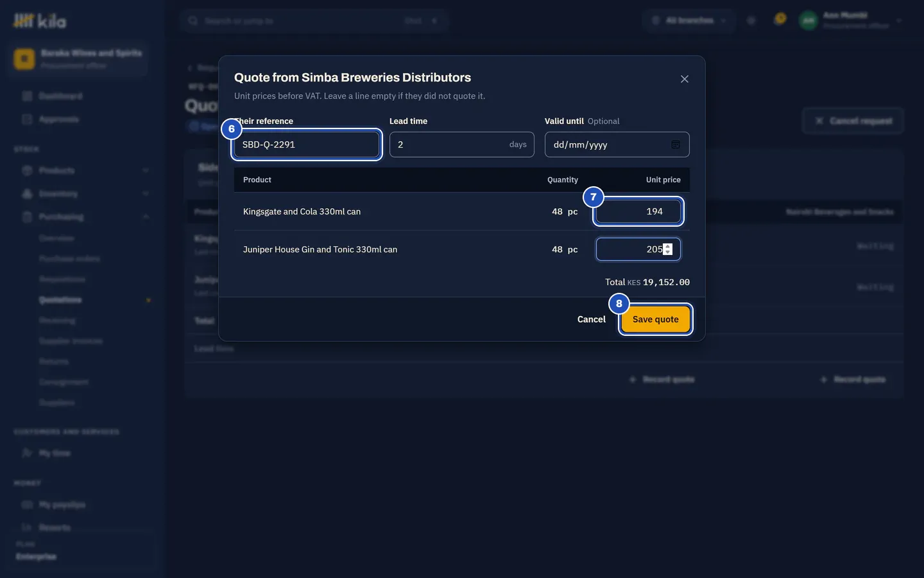Click the 'Quote from Simba Breweries Distributors' title
This screenshot has width=924, height=578.
click(352, 78)
